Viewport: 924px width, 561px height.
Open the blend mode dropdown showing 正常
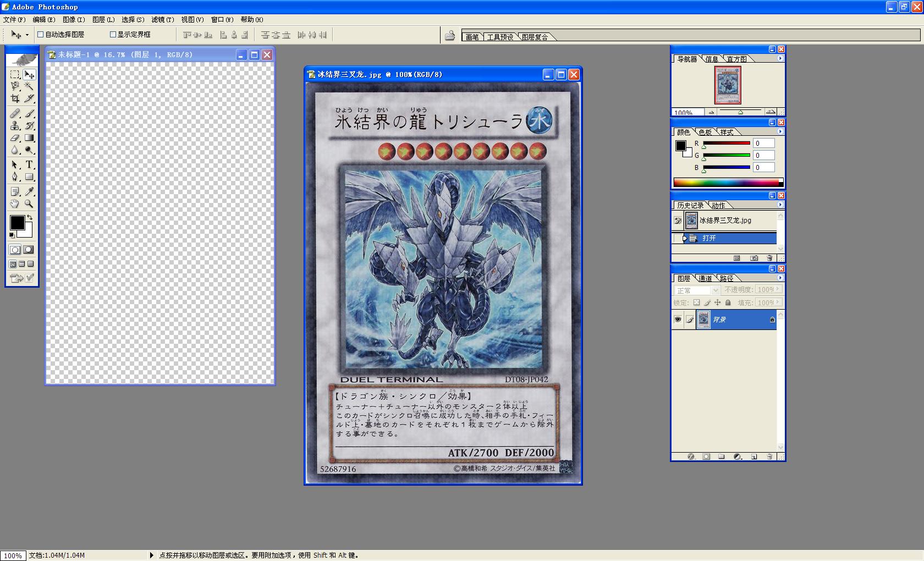[697, 290]
